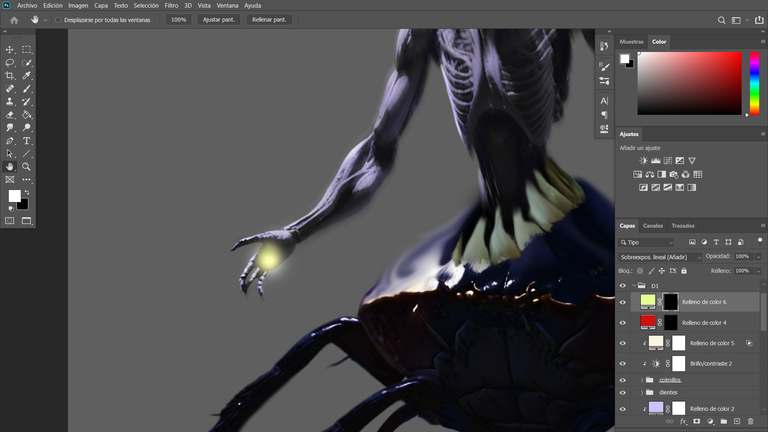Open the Capas panel options menu
The image size is (768, 432).
pos(763,225)
